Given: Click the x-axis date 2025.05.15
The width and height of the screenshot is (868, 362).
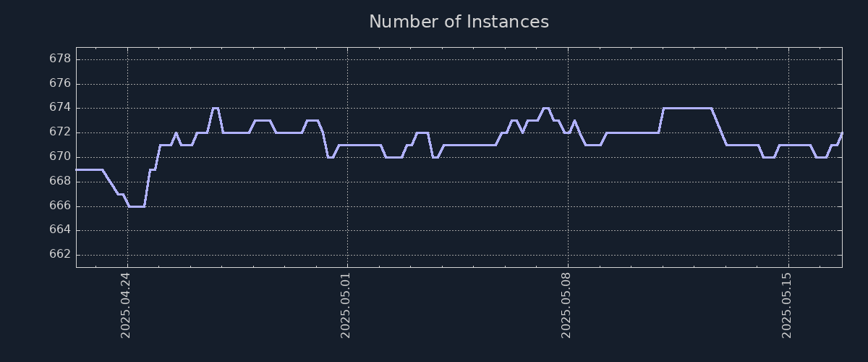Looking at the screenshot, I should pos(787,305).
